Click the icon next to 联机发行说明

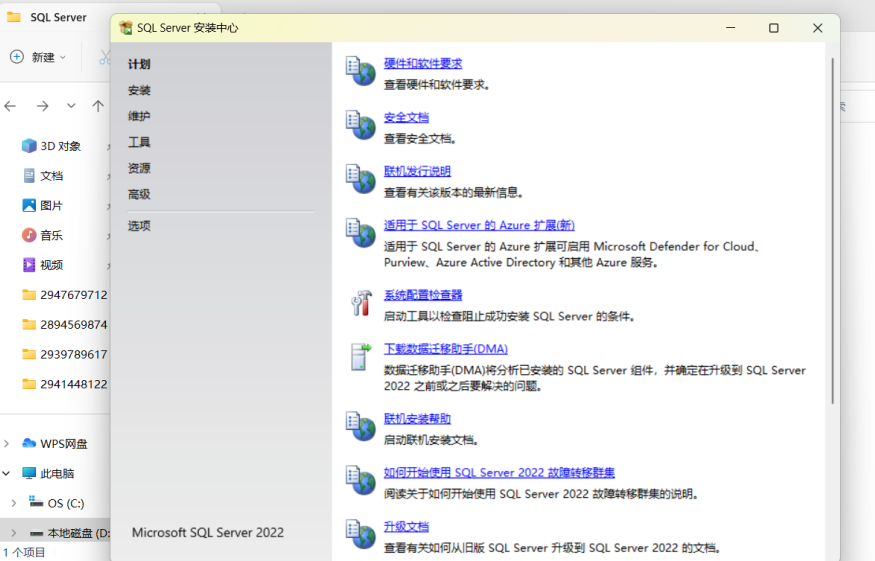[360, 179]
